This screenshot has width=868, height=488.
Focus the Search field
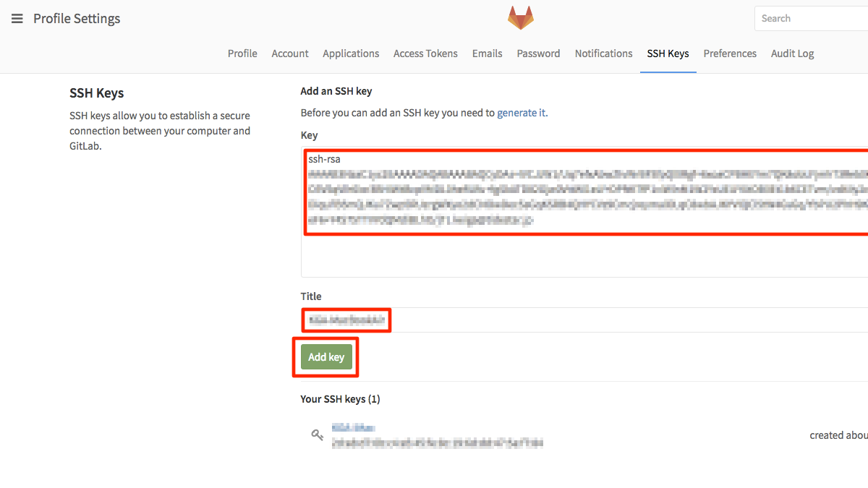click(x=812, y=19)
